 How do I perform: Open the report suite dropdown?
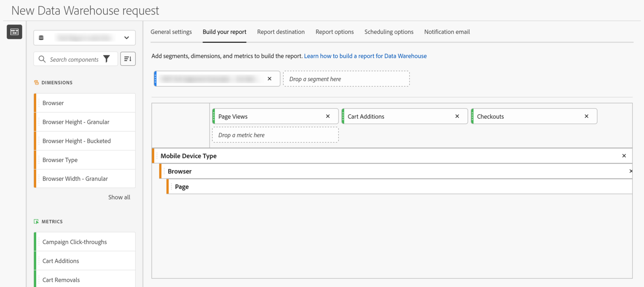[85, 38]
